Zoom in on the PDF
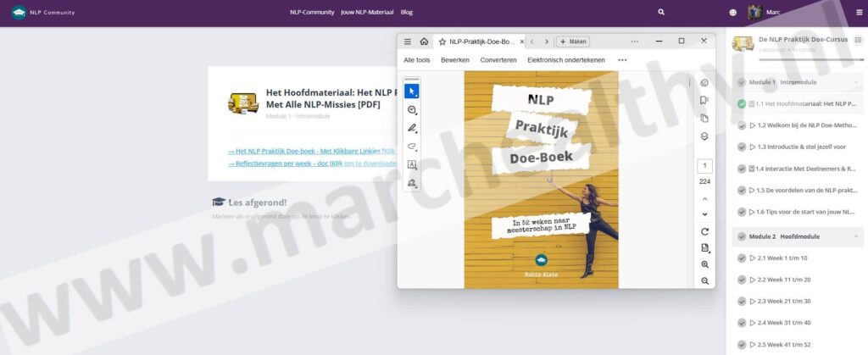The width and height of the screenshot is (868, 355). (704, 264)
